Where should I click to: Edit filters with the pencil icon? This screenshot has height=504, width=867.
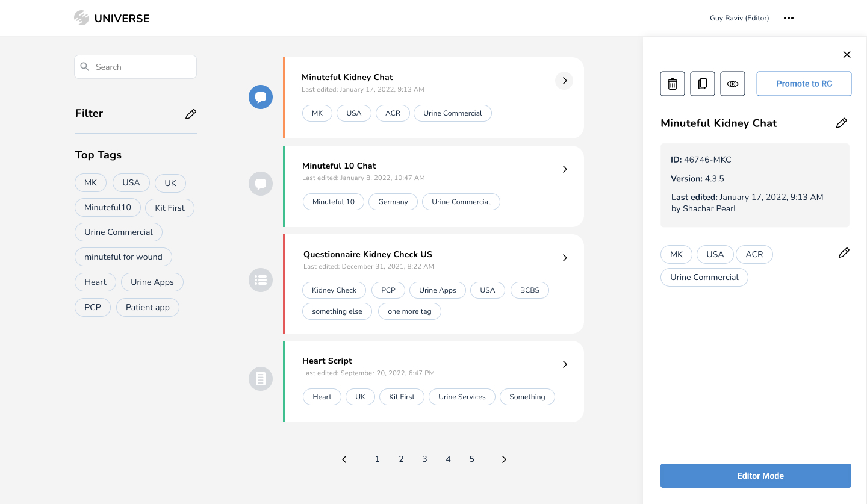(191, 114)
